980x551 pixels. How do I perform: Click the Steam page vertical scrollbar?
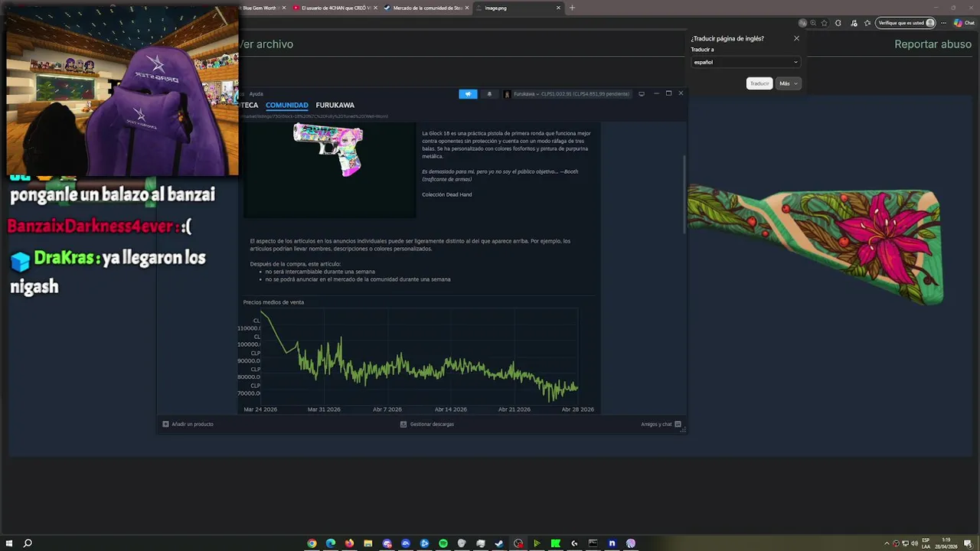[x=685, y=194]
